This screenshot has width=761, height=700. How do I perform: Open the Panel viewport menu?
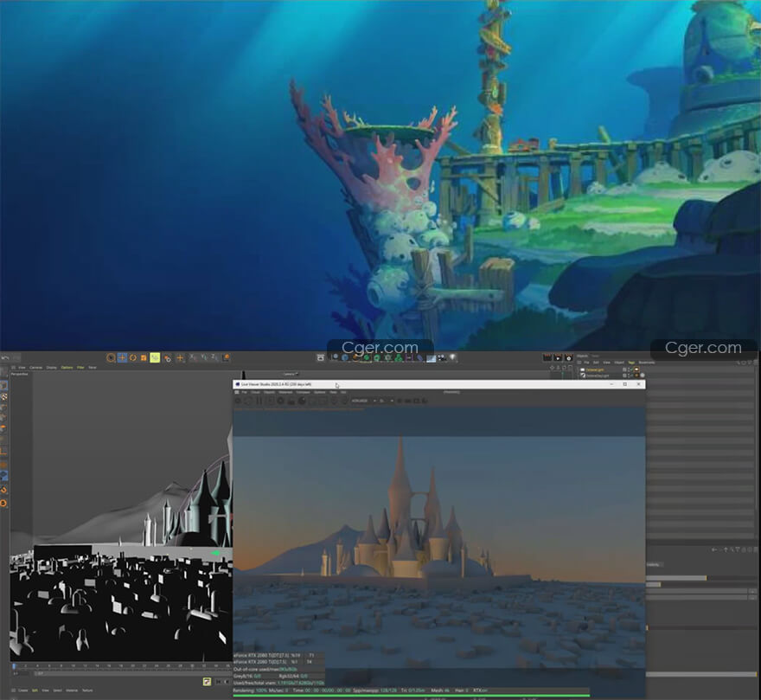93,368
